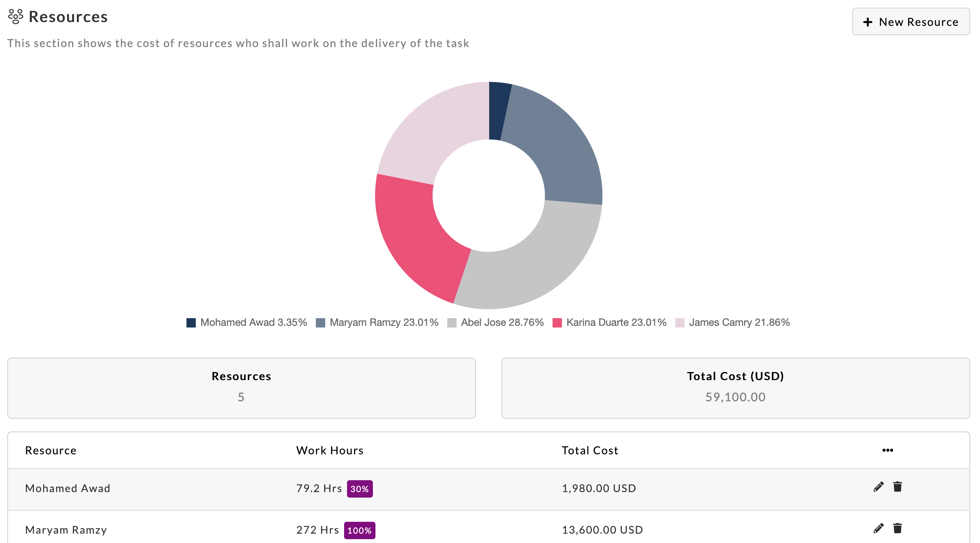The width and height of the screenshot is (980, 543).
Task: Click James Camry legend color square
Action: point(680,323)
